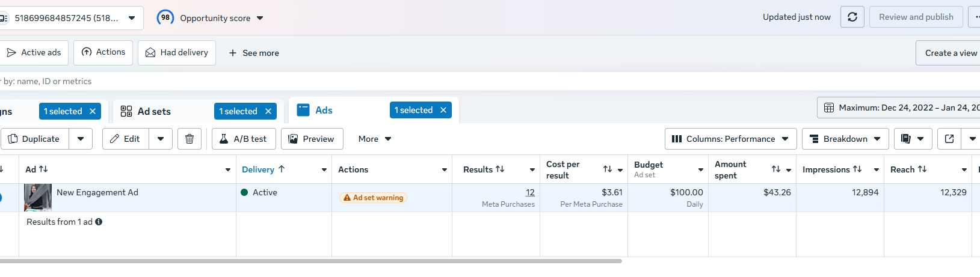Click the refresh data icon

[x=852, y=17]
